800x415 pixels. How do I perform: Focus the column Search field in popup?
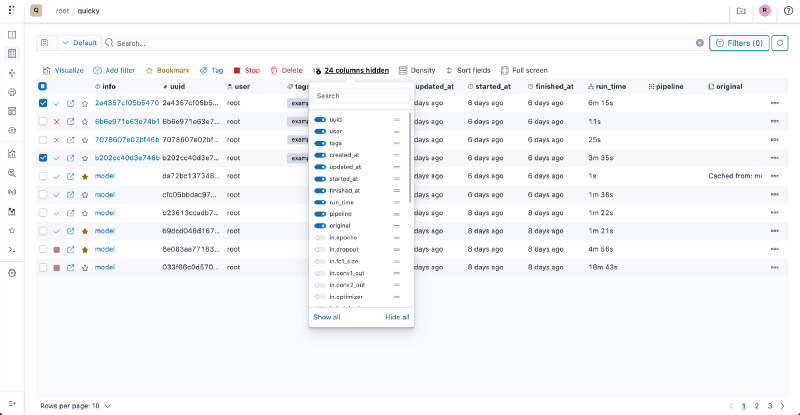(x=361, y=96)
